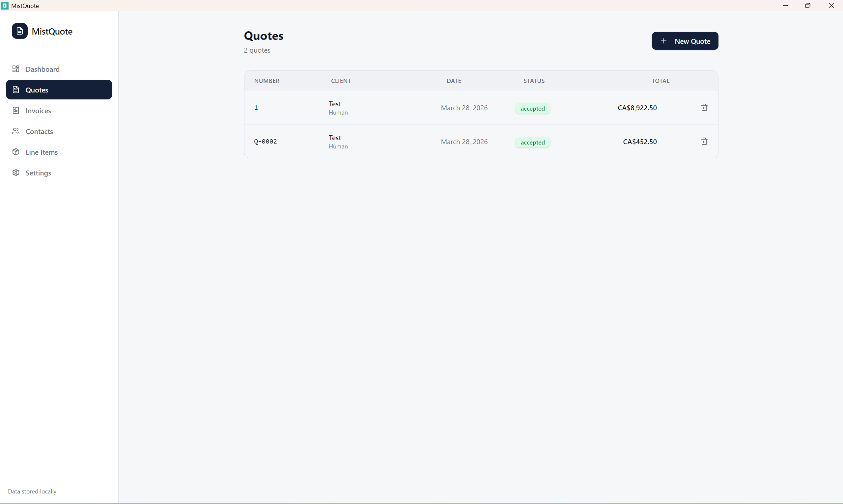This screenshot has height=504, width=843.
Task: Create a New Quote
Action: 685,41
